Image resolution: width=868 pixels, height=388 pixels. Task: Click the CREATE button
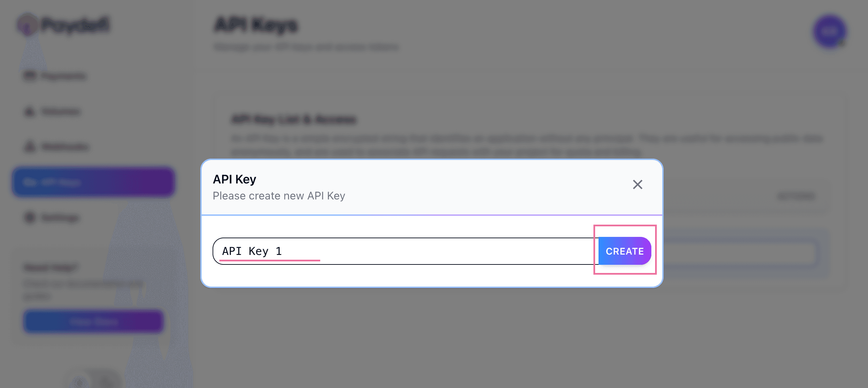pos(624,251)
